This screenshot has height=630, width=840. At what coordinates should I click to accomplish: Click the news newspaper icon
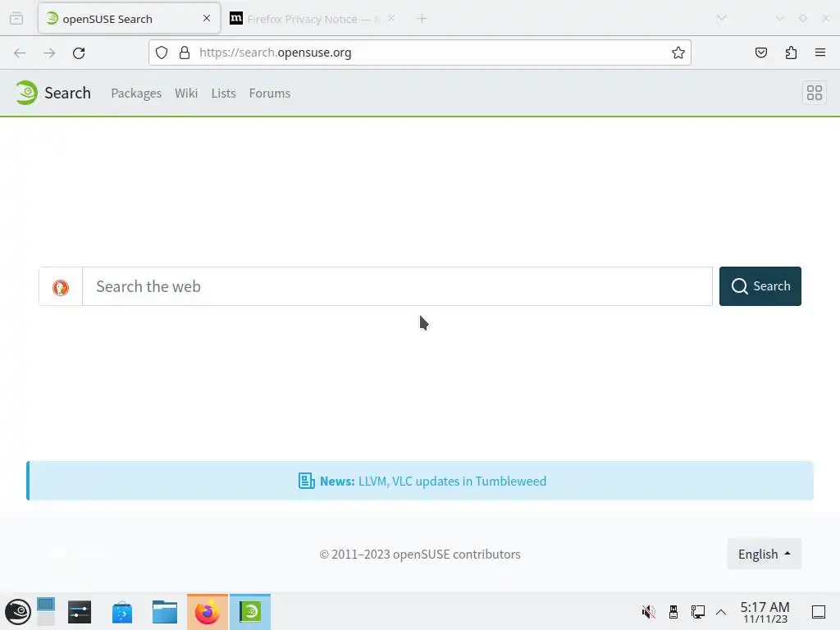point(307,481)
